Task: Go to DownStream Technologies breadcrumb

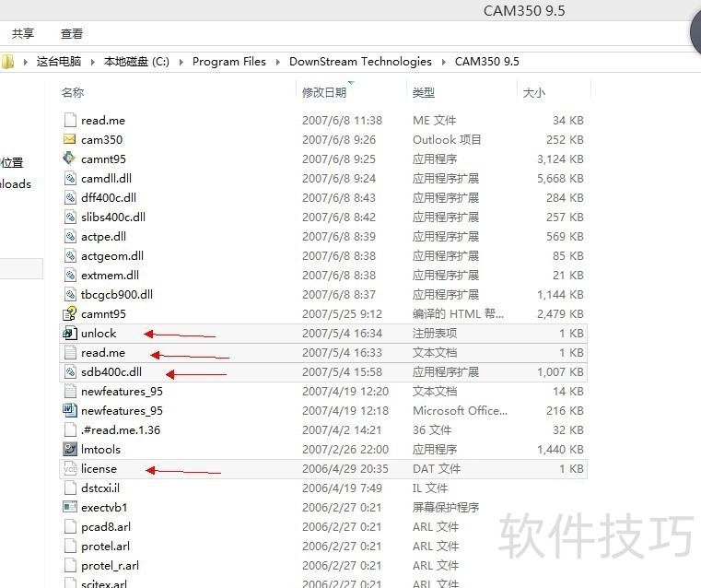Action: tap(360, 61)
